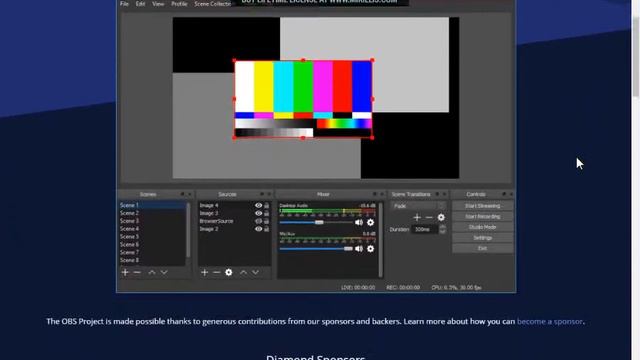Select Scene 6 in Scenes list

[x=153, y=244]
